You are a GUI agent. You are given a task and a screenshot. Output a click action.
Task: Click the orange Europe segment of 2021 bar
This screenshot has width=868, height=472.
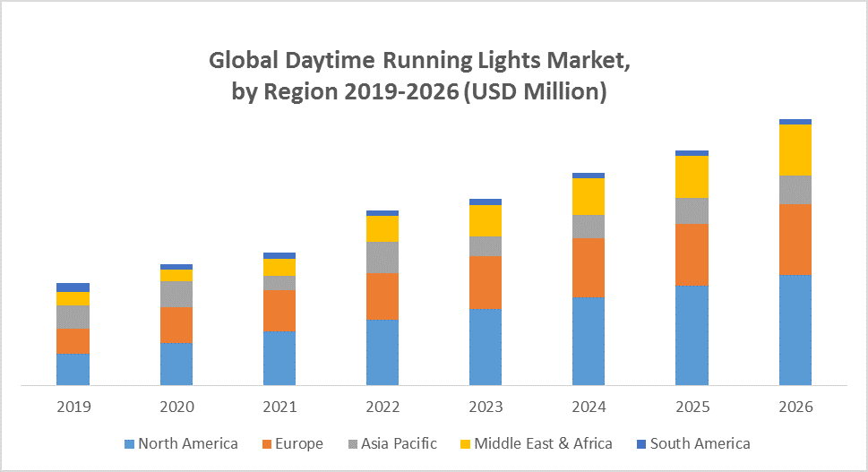pos(279,310)
